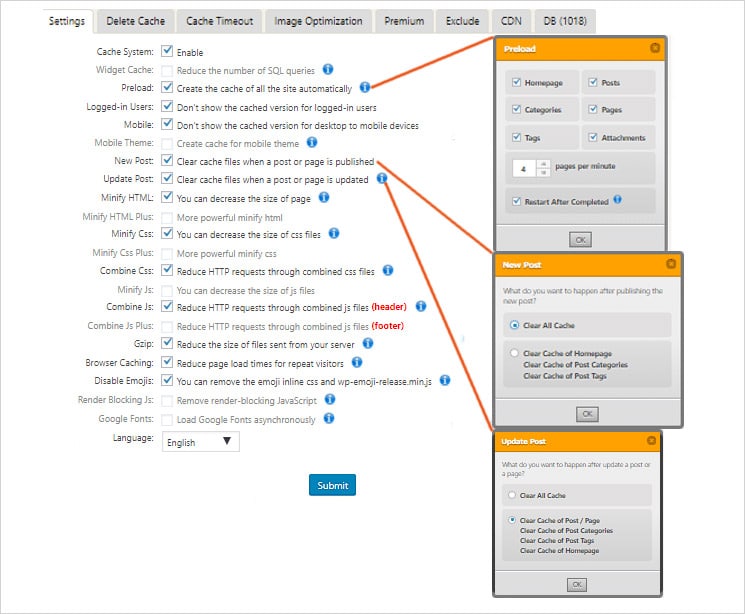Click pages per minute stepper arrows
This screenshot has height=614, width=745.
(x=543, y=168)
